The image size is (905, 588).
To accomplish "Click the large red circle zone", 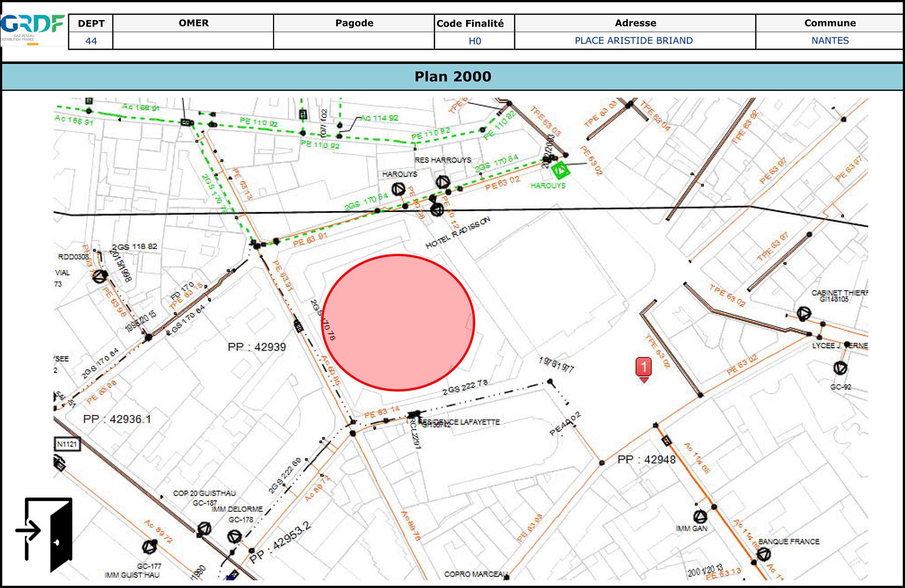I will coord(398,322).
